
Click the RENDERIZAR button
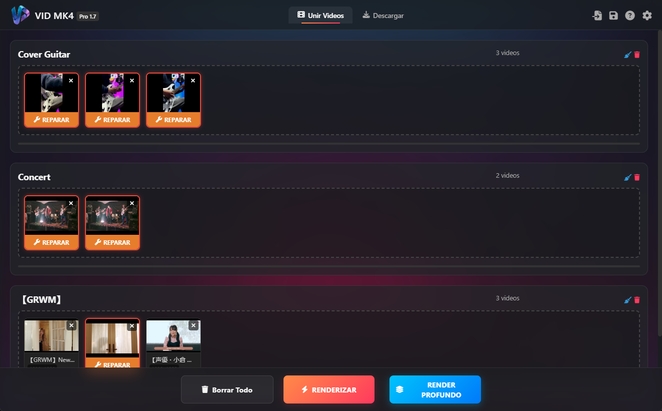tap(329, 389)
